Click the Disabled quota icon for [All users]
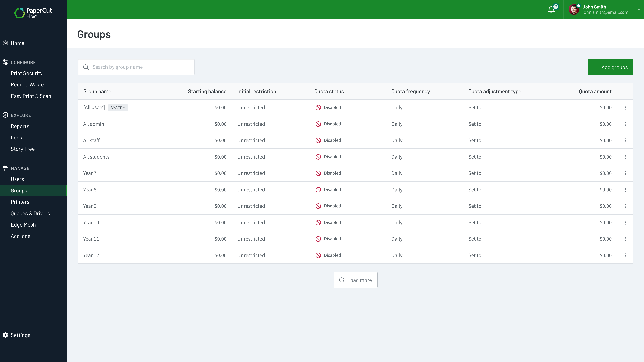 point(318,108)
